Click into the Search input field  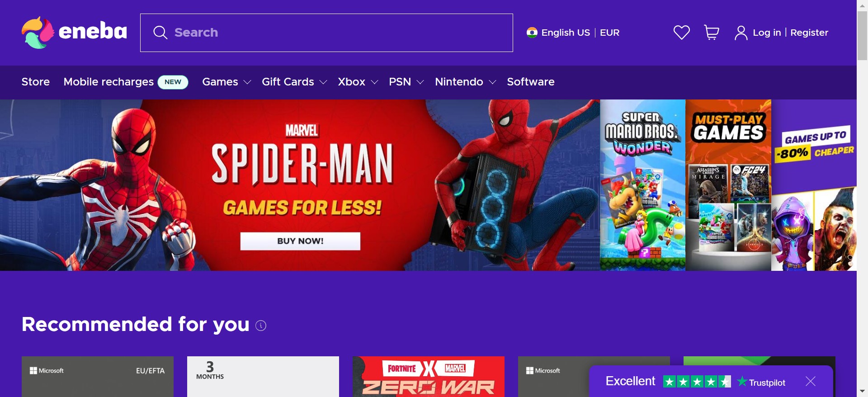tap(326, 33)
